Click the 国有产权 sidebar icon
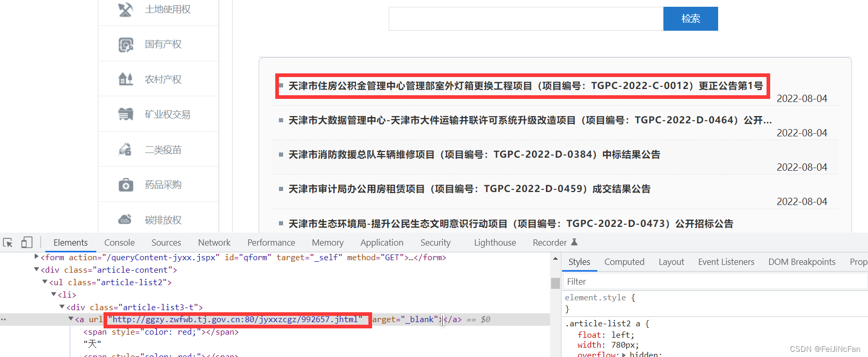 tap(125, 45)
